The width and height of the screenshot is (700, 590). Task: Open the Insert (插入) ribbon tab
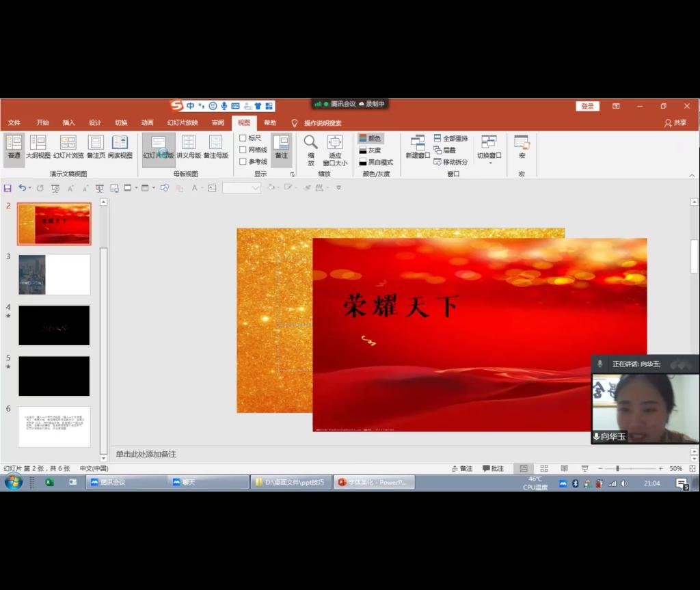click(69, 123)
